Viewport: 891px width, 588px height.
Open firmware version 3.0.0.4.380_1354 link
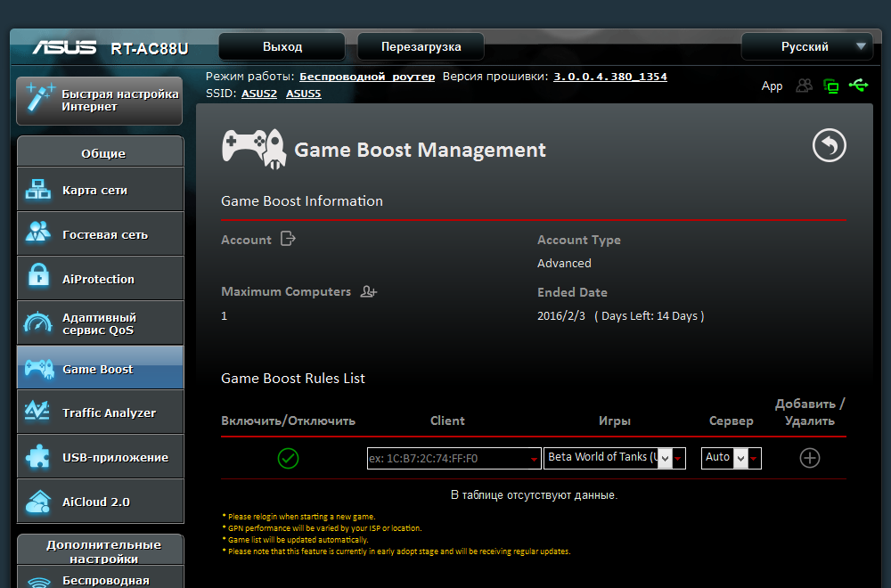point(610,77)
